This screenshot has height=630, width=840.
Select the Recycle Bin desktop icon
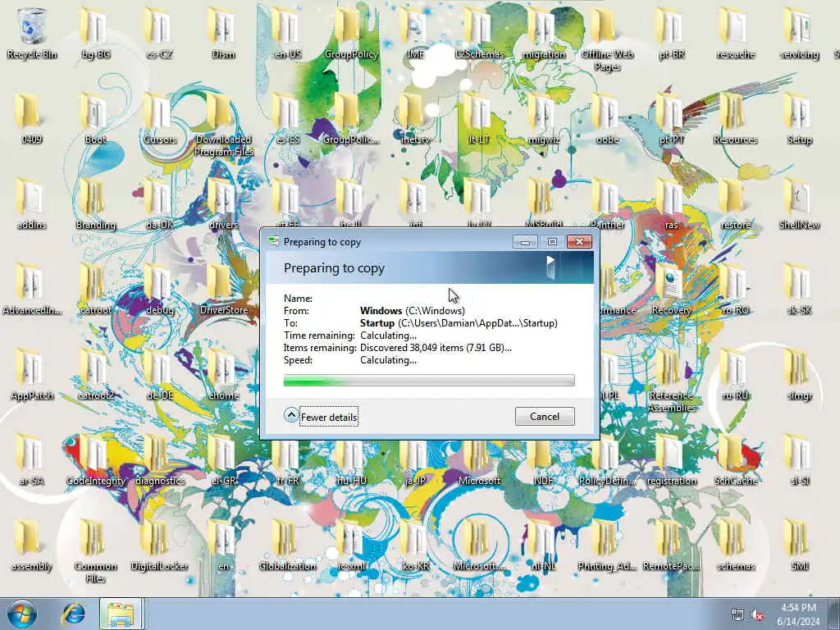(x=32, y=33)
